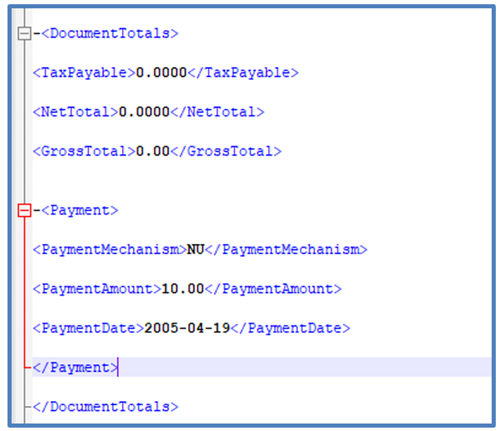500x431 pixels.
Task: Click the closing PaymentDate tag
Action: pos(291,328)
